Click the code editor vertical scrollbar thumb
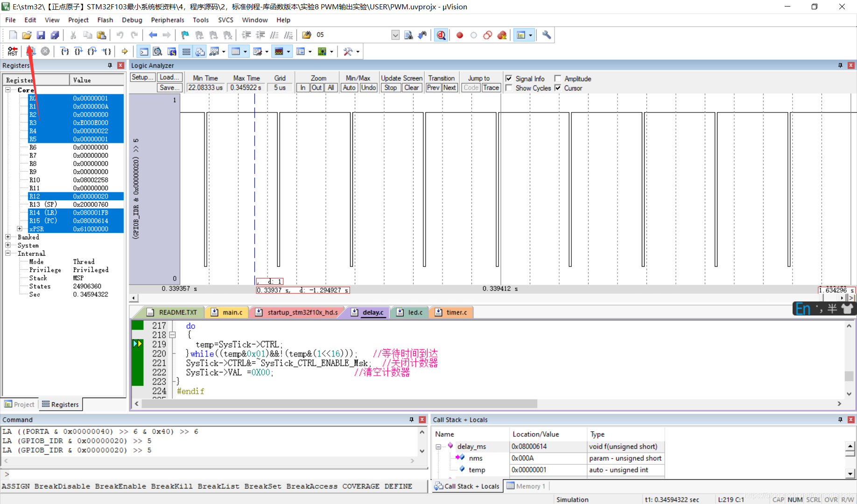 tap(849, 376)
